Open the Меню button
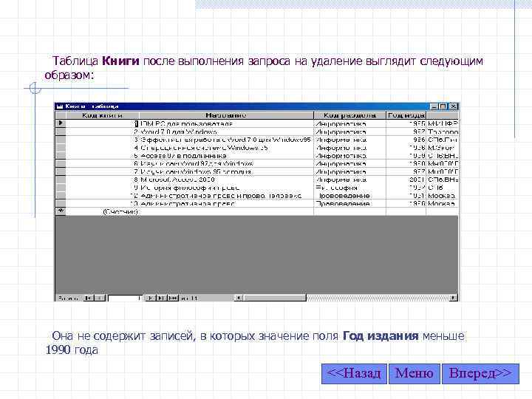Screen dimensions: 532x399 (x=415, y=374)
